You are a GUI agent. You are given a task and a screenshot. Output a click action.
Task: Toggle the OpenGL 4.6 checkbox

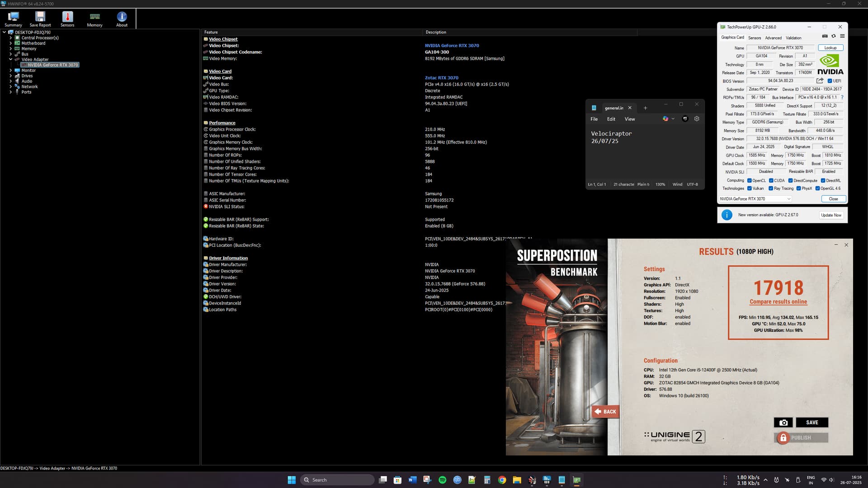point(817,188)
